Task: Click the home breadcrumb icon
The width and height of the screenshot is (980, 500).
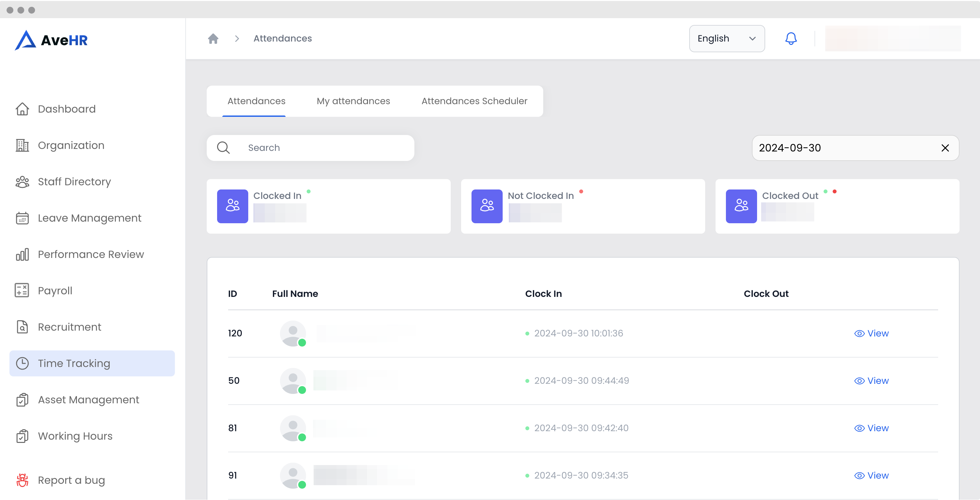Action: (x=213, y=38)
